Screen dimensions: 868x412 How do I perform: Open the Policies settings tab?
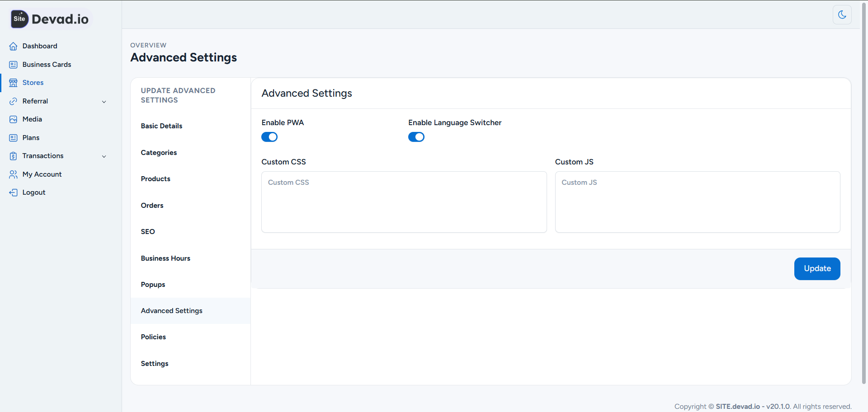153,337
